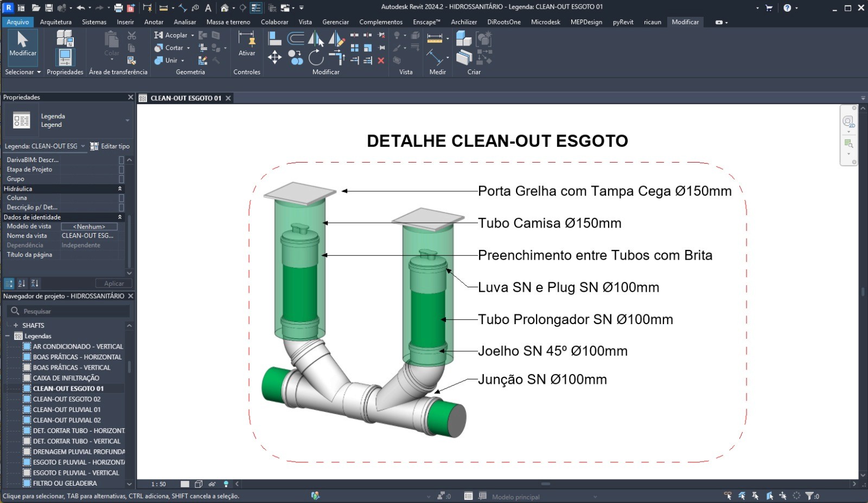Tick the Grupo property checkbox
The width and height of the screenshot is (868, 503).
(x=122, y=179)
